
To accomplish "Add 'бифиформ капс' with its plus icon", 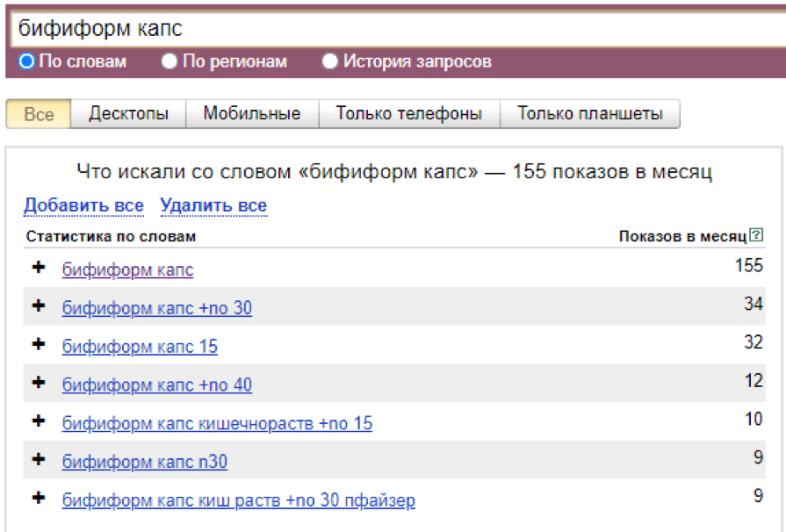I will tap(39, 268).
